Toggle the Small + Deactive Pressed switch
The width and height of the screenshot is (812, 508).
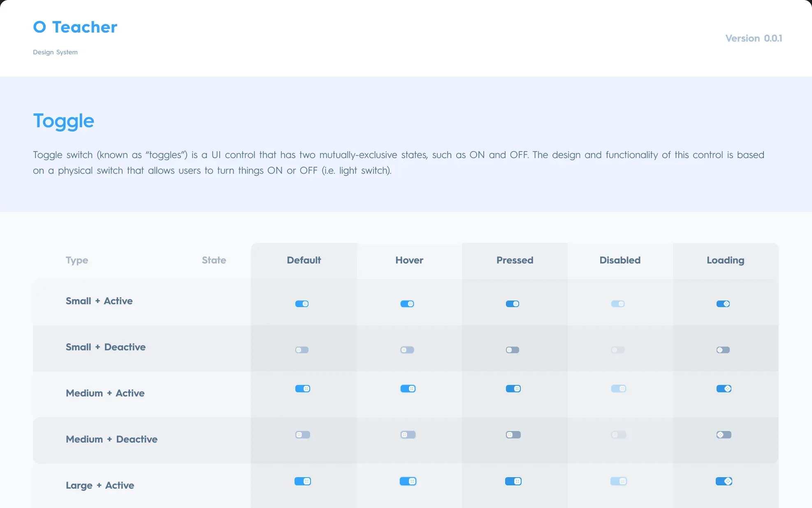(513, 350)
